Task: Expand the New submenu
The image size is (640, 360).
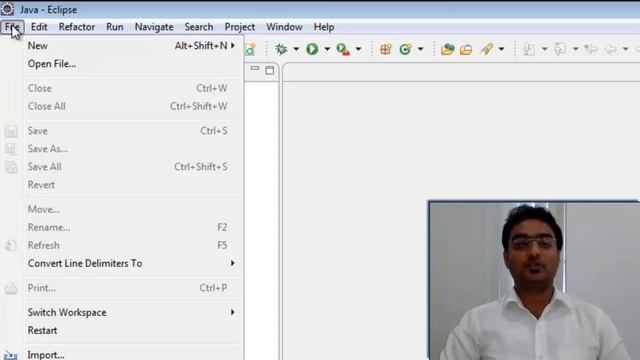Action: [233, 45]
